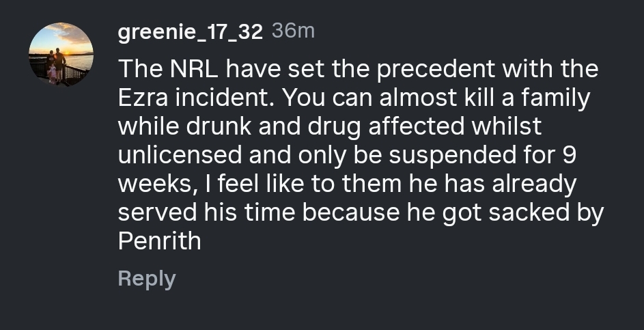Click the word drunk in the comment
644x330 pixels.
point(219,126)
